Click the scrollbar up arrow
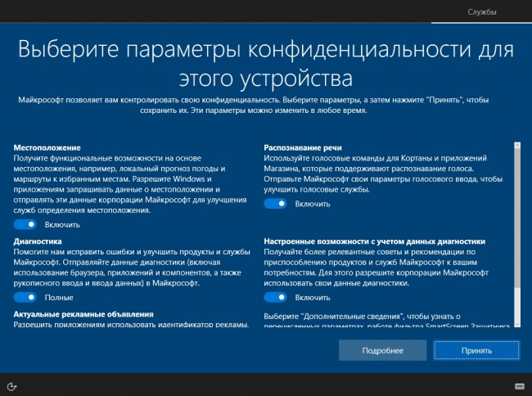Image resolution: width=532 pixels, height=396 pixels. pos(517,146)
